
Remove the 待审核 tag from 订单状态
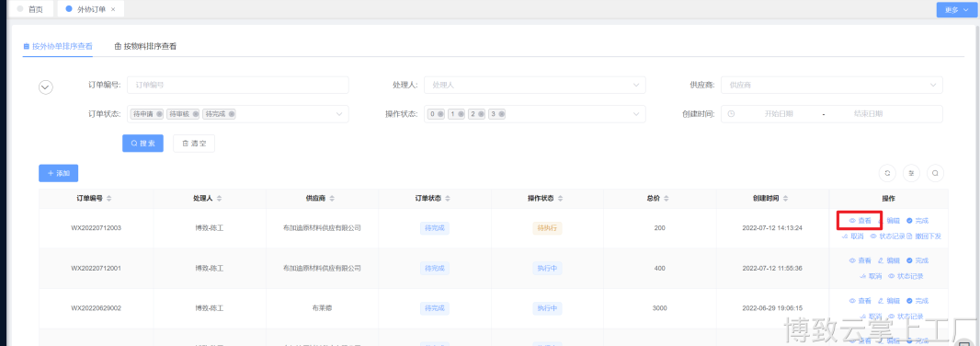(195, 114)
